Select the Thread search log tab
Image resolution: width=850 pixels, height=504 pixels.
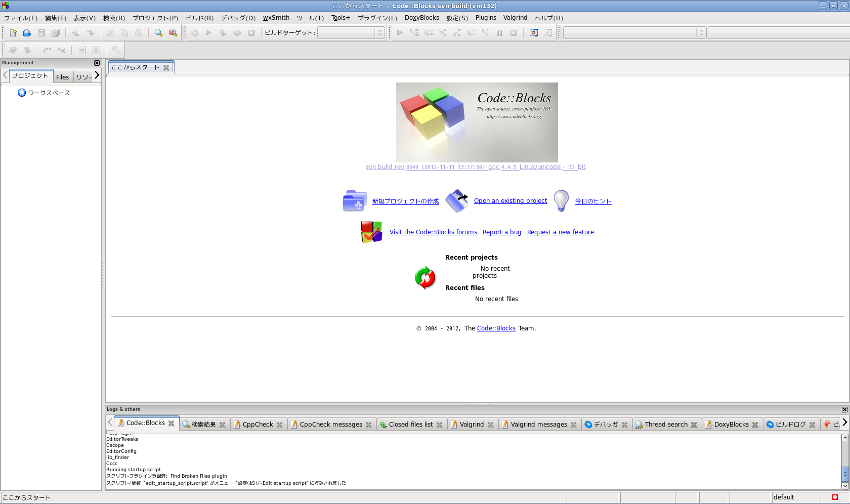(x=666, y=425)
